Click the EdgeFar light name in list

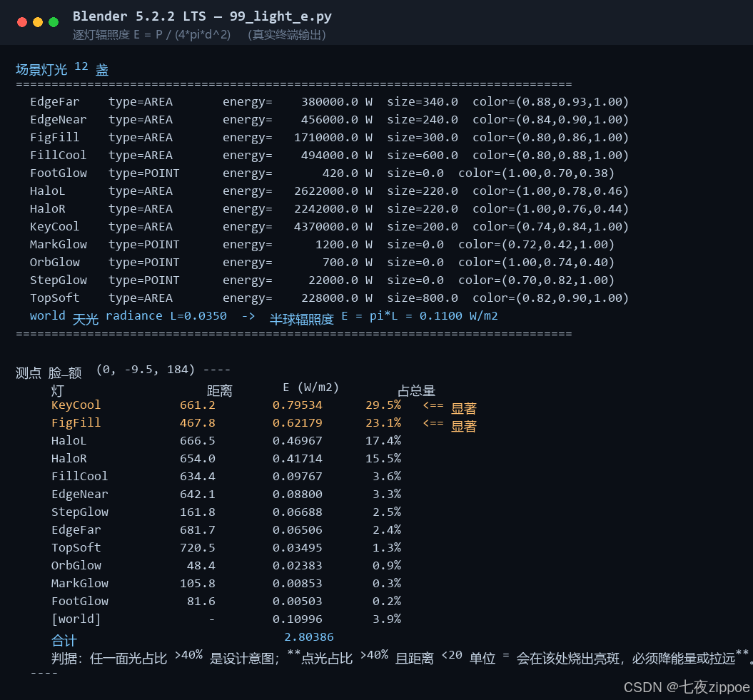55,102
